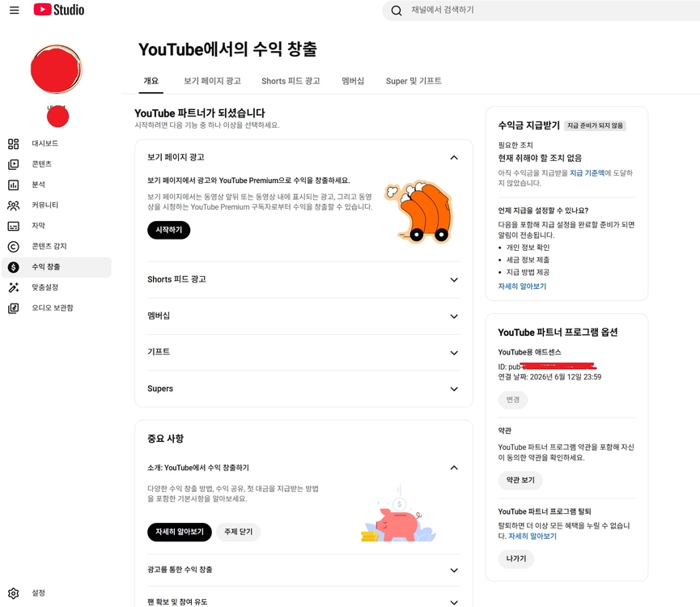This screenshot has height=607, width=700.
Task: Click the 약관 보기 button
Action: click(x=520, y=480)
